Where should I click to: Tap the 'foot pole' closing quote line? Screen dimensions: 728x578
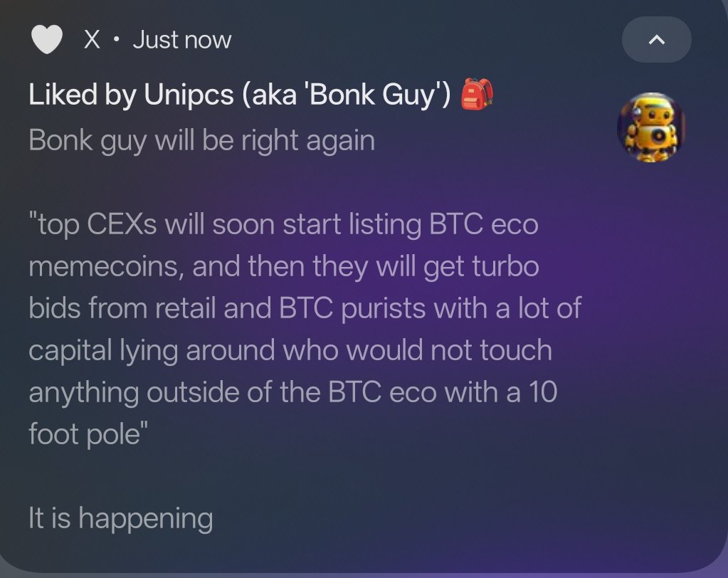point(88,434)
